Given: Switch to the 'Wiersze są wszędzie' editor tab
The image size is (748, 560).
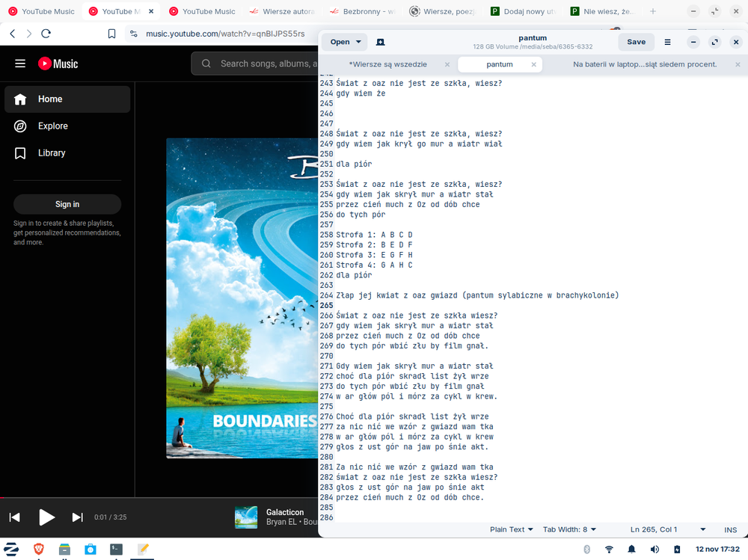Looking at the screenshot, I should point(388,64).
